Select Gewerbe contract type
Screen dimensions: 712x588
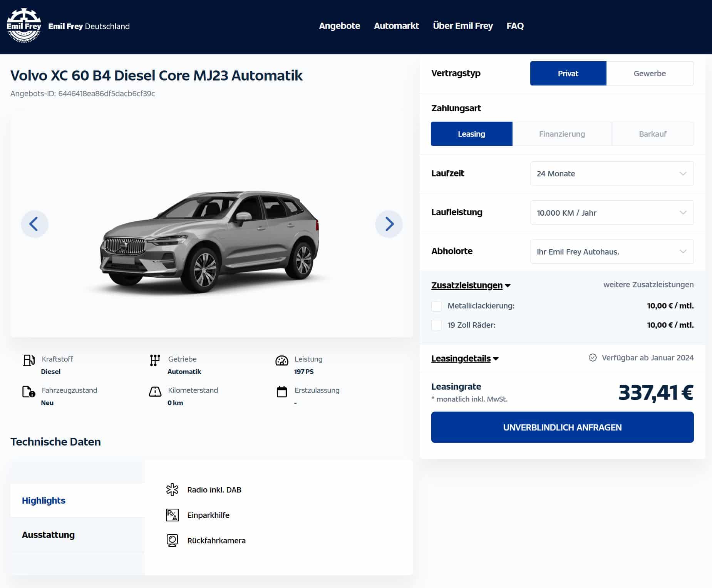point(650,73)
